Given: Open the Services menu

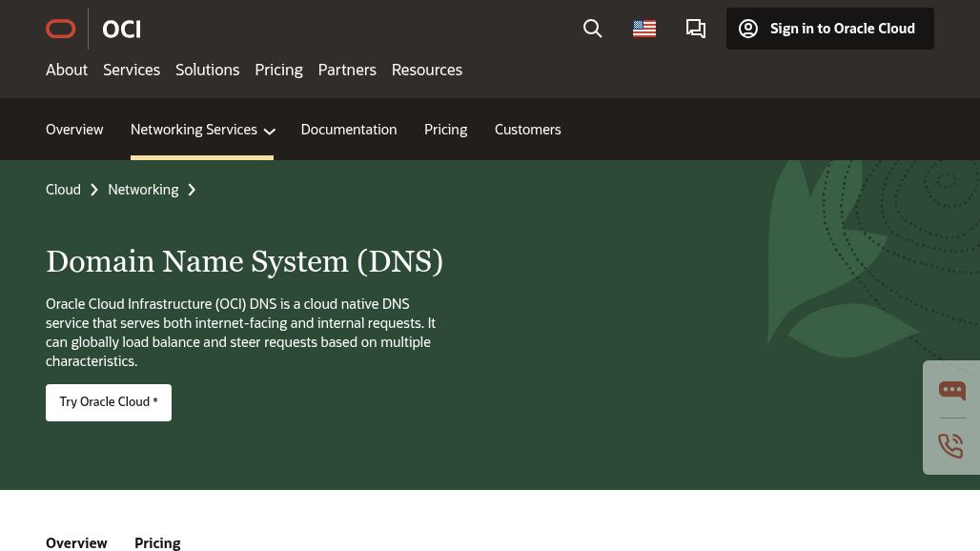Looking at the screenshot, I should 132,70.
